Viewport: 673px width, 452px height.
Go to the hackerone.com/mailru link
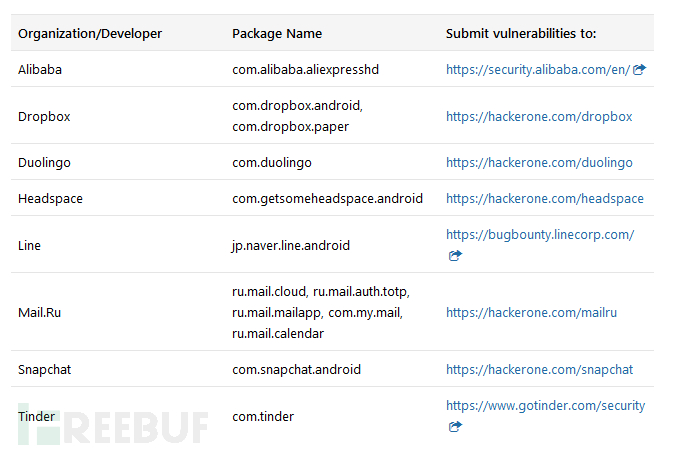(x=531, y=312)
